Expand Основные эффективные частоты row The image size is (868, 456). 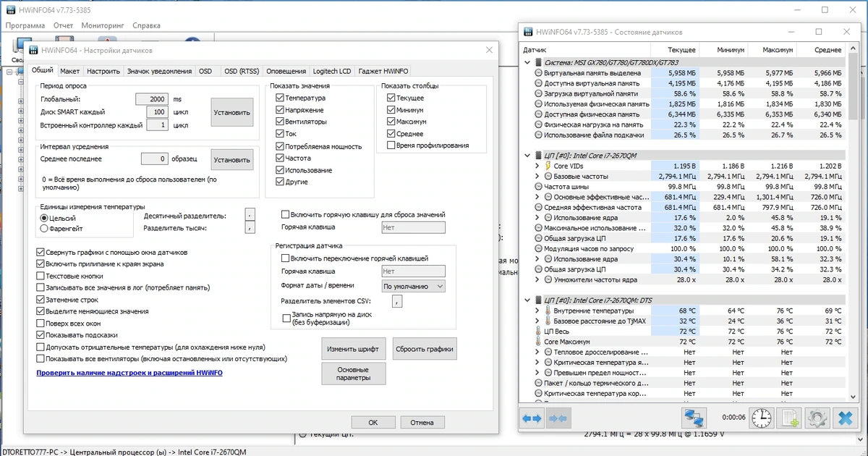(537, 197)
